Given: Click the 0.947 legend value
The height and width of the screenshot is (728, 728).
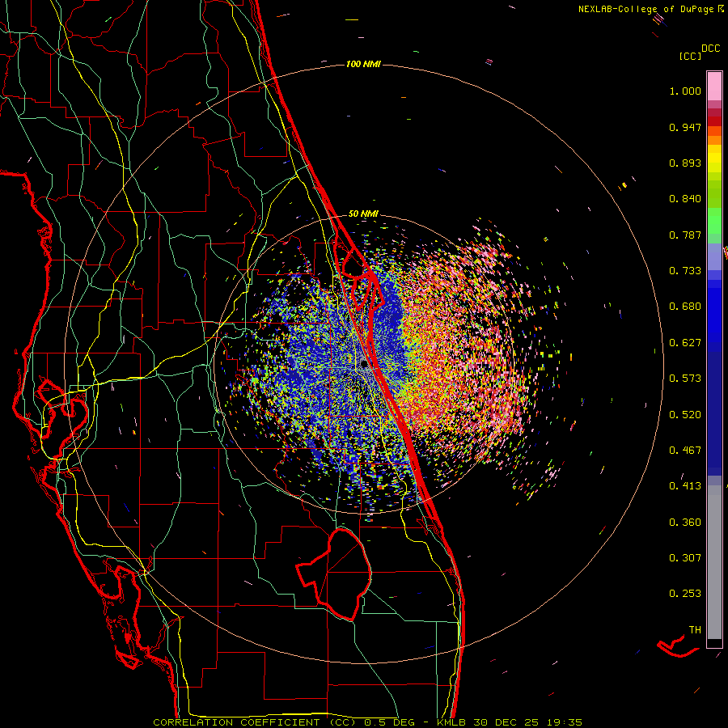Looking at the screenshot, I should (x=685, y=127).
